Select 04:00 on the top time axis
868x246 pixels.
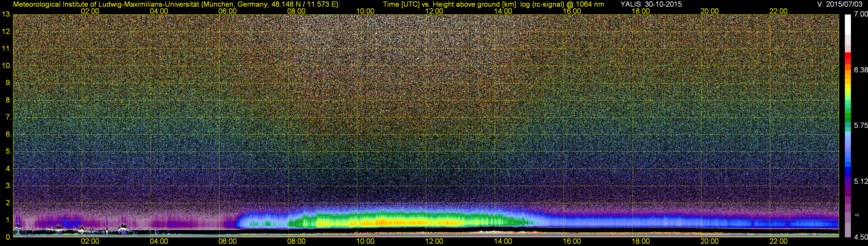pyautogui.click(x=159, y=11)
